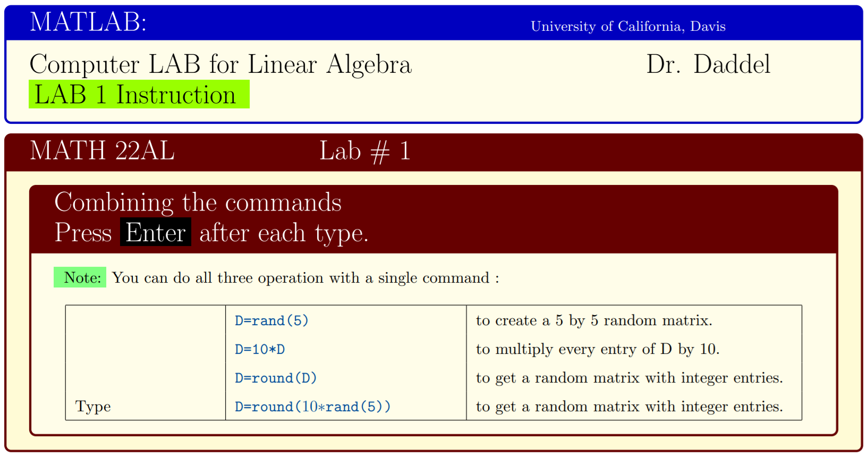This screenshot has height=458, width=868.
Task: Click the University of California, Davis text
Action: click(628, 27)
